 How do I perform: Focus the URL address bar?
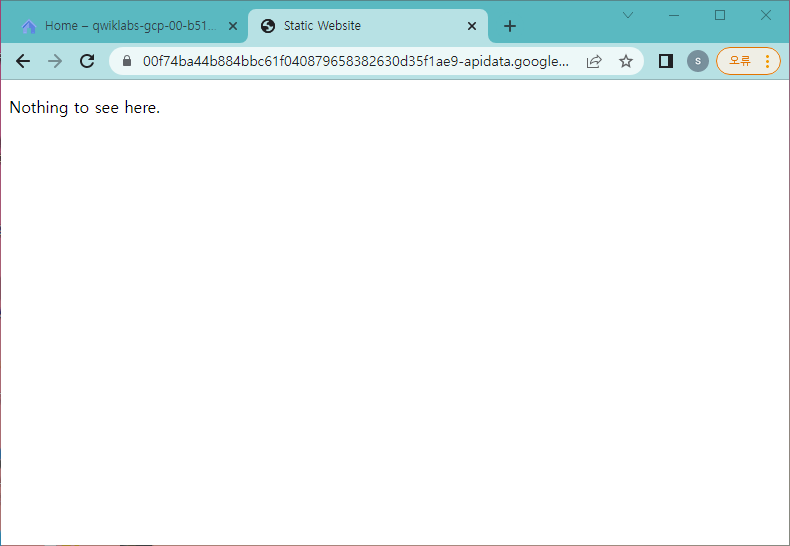[356, 61]
